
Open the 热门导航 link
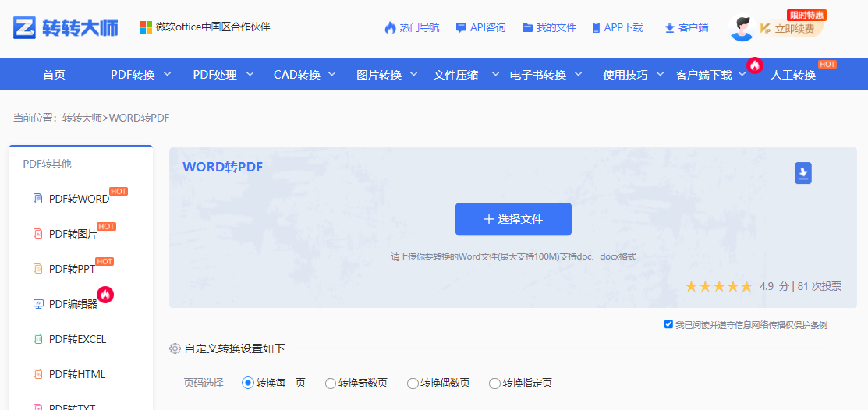pyautogui.click(x=420, y=27)
